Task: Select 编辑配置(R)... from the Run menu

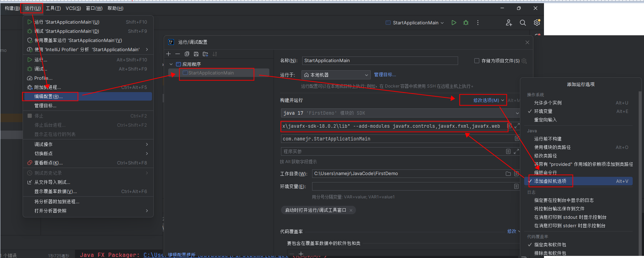Action: pos(88,96)
